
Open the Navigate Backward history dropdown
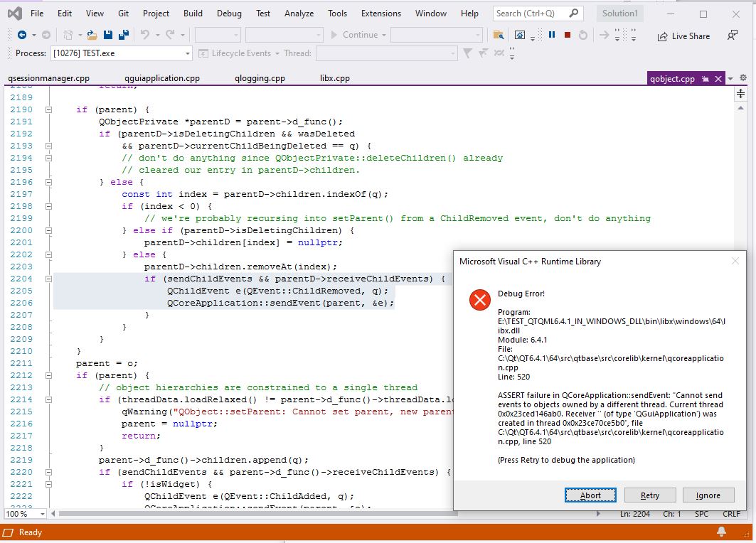coord(33,35)
